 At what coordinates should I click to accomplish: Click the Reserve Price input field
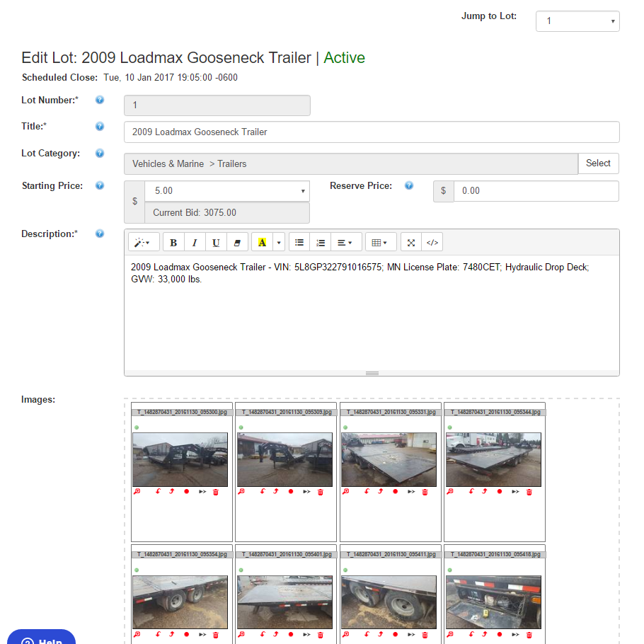536,191
